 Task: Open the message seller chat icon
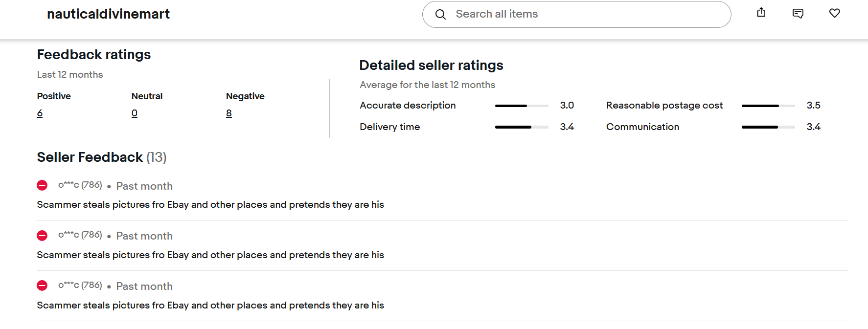click(x=798, y=13)
